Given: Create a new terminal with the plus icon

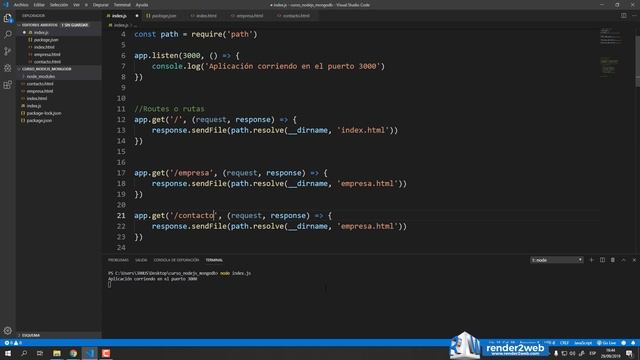Looking at the screenshot, I should (x=591, y=260).
